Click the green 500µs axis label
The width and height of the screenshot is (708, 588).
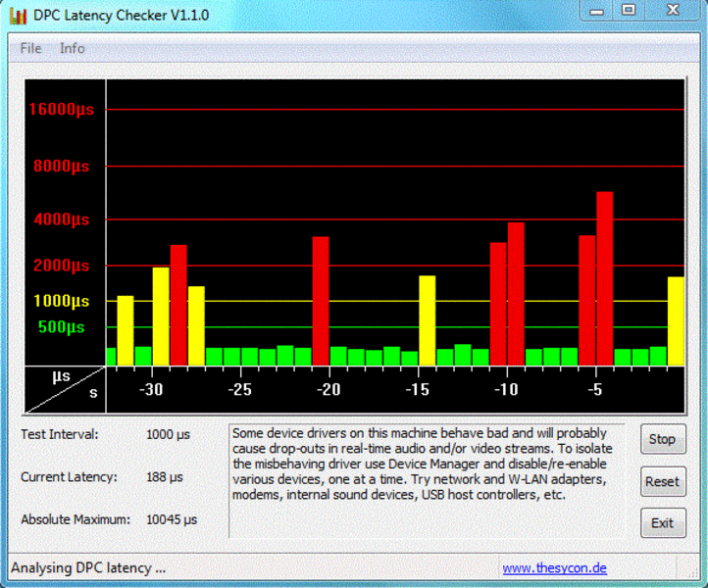pyautogui.click(x=62, y=326)
